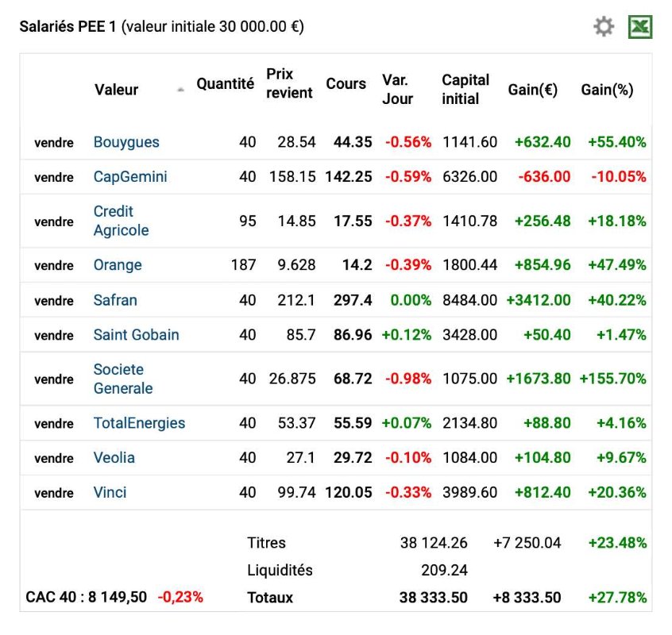Open the Bouygues stock link
The width and height of the screenshot is (672, 635).
coord(126,142)
